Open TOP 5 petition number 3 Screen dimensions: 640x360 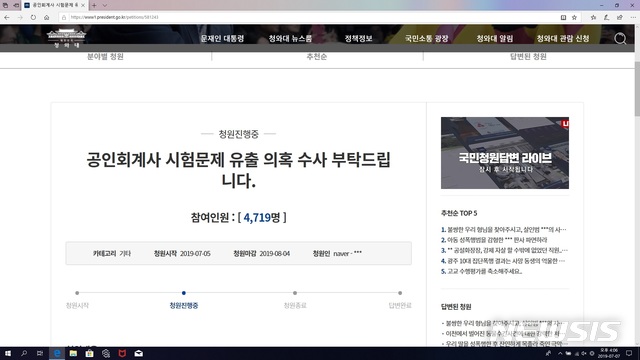tap(504, 250)
